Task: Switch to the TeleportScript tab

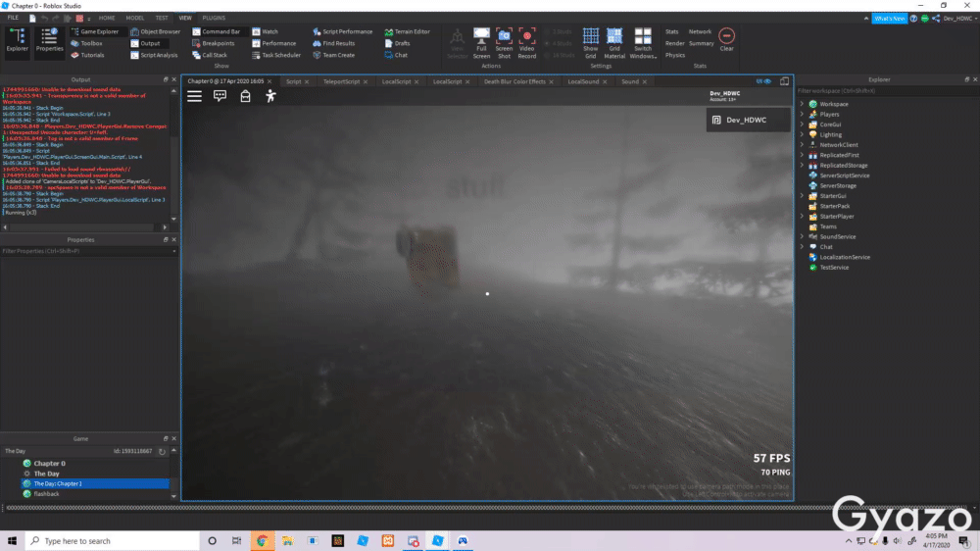Action: 341,81
